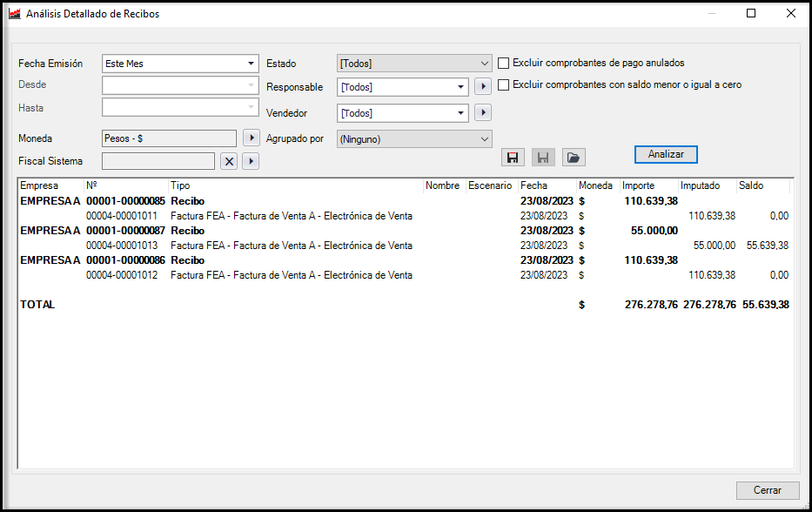Click the Escenario column header

pyautogui.click(x=492, y=185)
